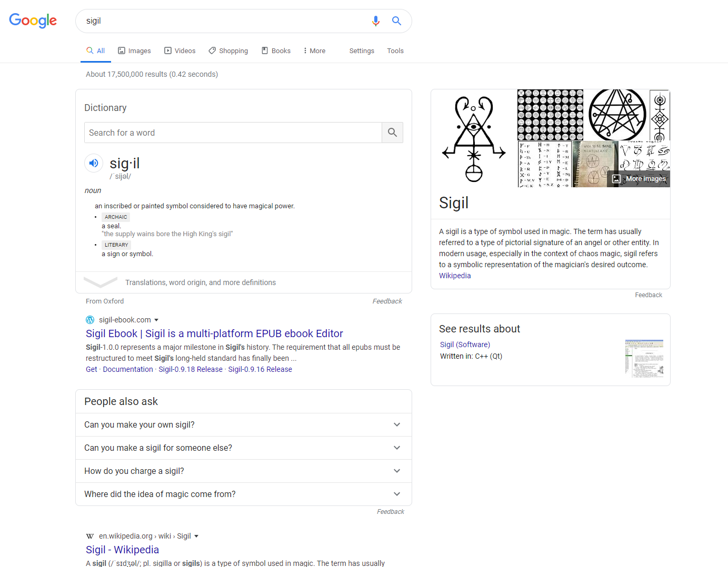The height and width of the screenshot is (567, 728).
Task: Open the grid of circular sigils image
Action: (x=551, y=115)
